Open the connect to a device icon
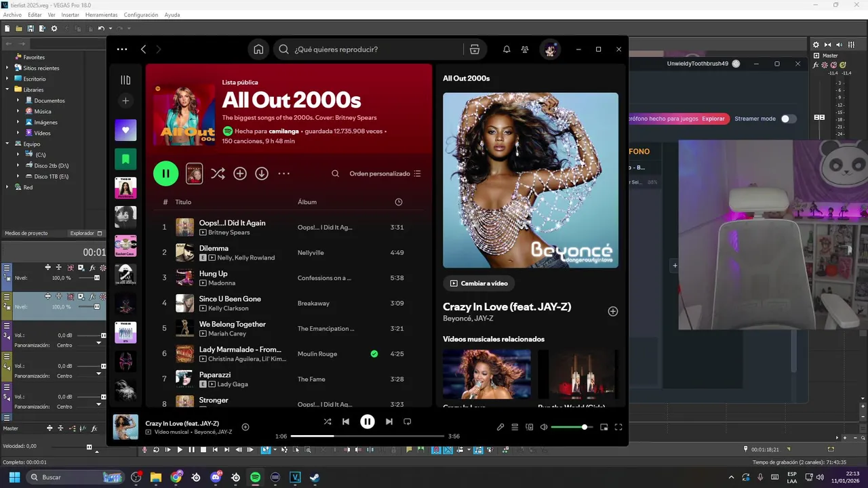The width and height of the screenshot is (868, 488). tap(530, 427)
